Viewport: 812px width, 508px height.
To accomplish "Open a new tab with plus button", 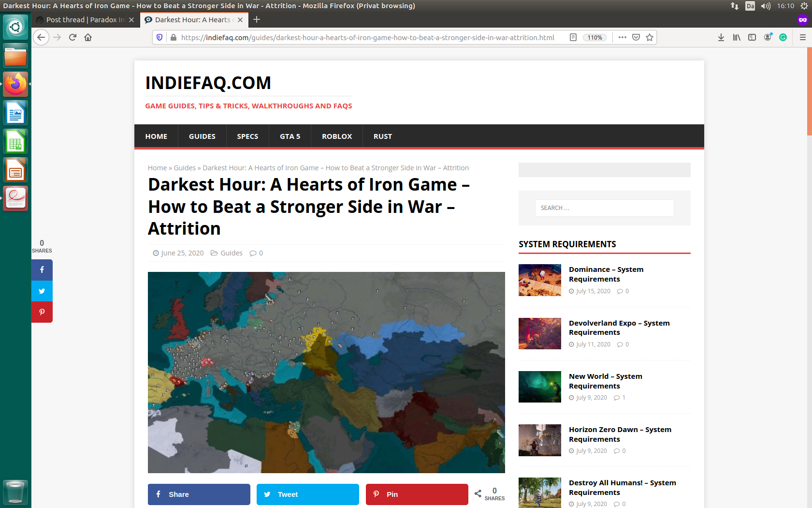I will [257, 19].
